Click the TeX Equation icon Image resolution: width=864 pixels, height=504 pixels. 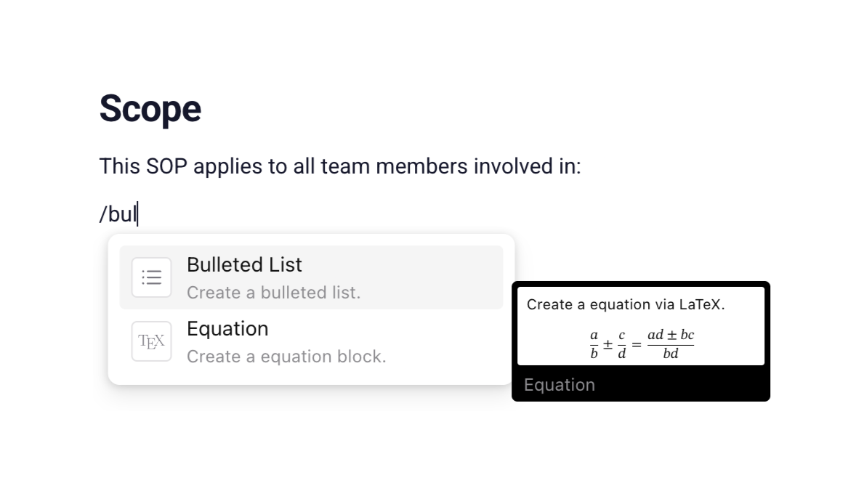151,341
